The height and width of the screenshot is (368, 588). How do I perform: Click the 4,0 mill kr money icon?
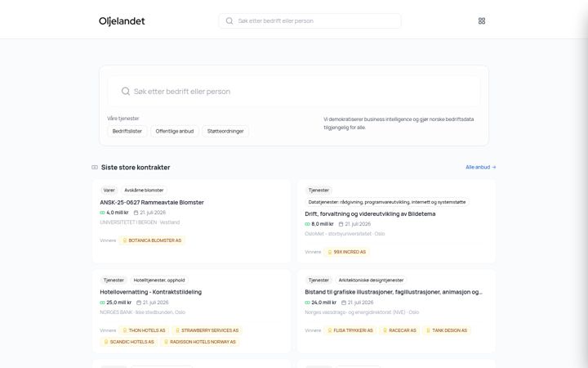pos(102,213)
